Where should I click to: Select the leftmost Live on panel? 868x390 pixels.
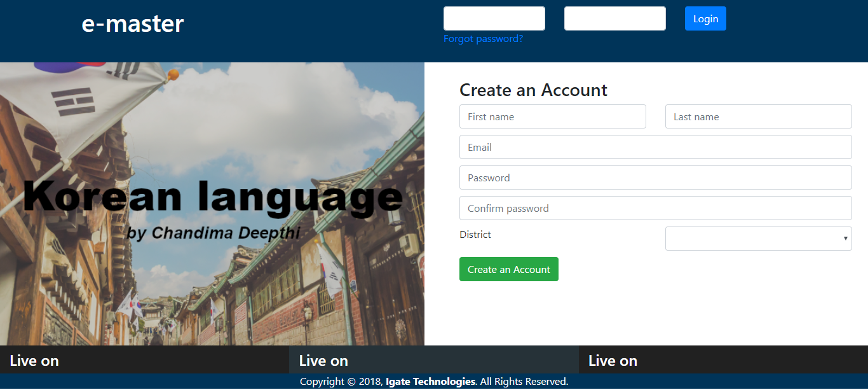(x=144, y=360)
